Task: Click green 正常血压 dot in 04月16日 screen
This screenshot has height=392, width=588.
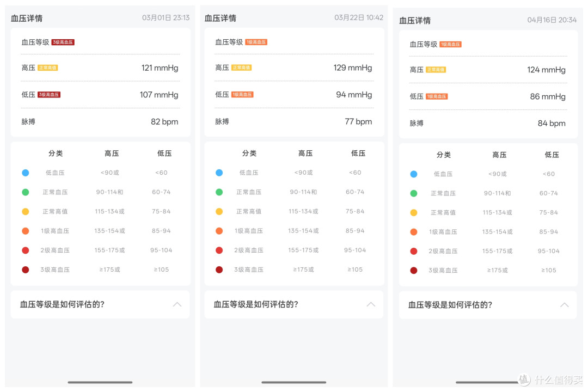Action: coord(414,193)
